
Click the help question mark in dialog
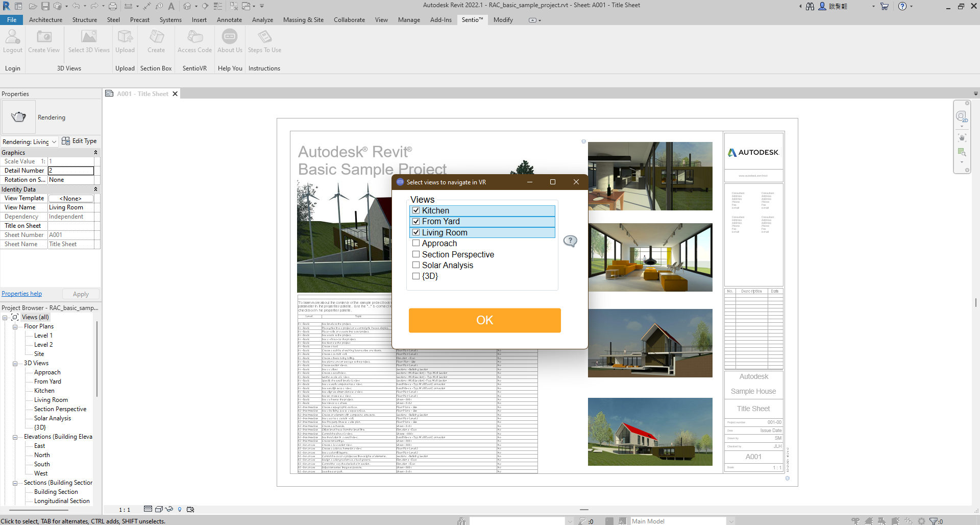(x=570, y=241)
